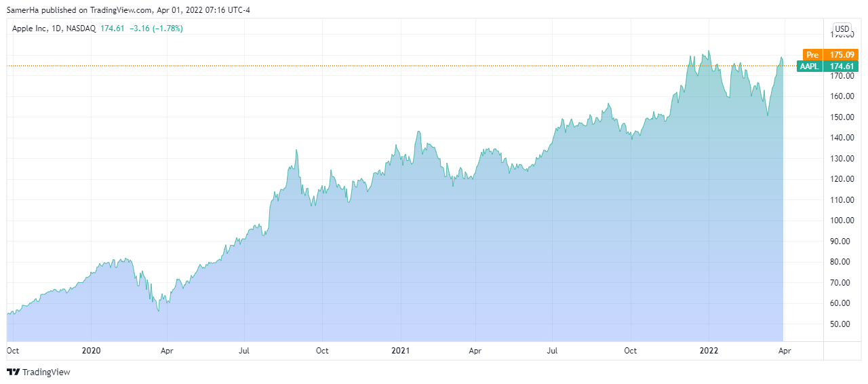Click the first Oct axis label
Viewport: 868px width, 384px height.
(12, 351)
